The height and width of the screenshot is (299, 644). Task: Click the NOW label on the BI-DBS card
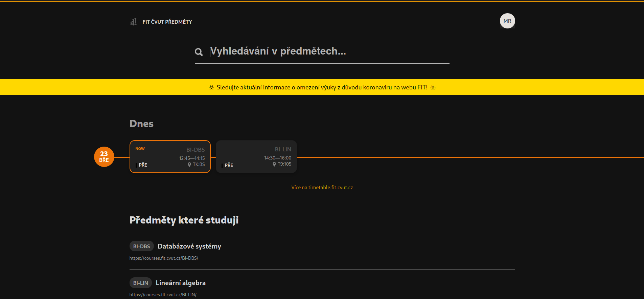click(140, 149)
